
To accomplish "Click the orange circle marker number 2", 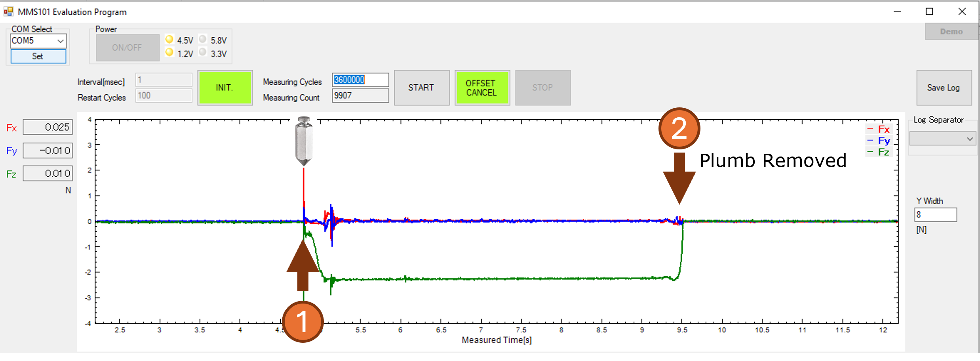I will [x=679, y=128].
